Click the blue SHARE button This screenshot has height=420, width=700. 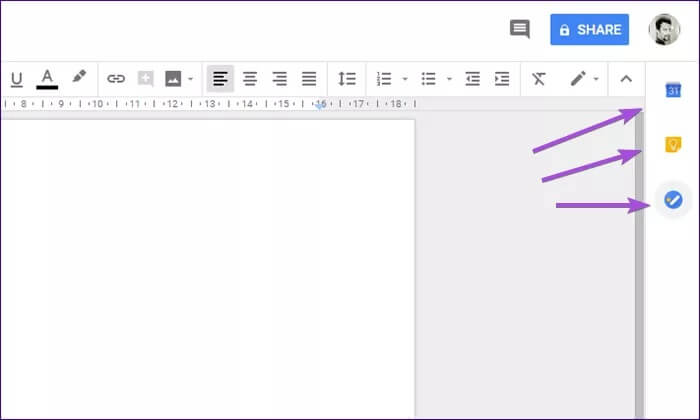[589, 30]
